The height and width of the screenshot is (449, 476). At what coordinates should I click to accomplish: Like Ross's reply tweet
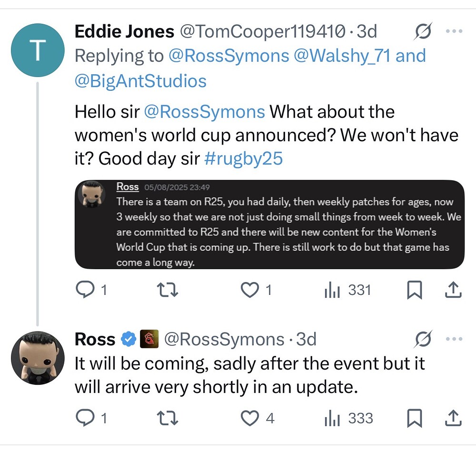click(x=250, y=419)
